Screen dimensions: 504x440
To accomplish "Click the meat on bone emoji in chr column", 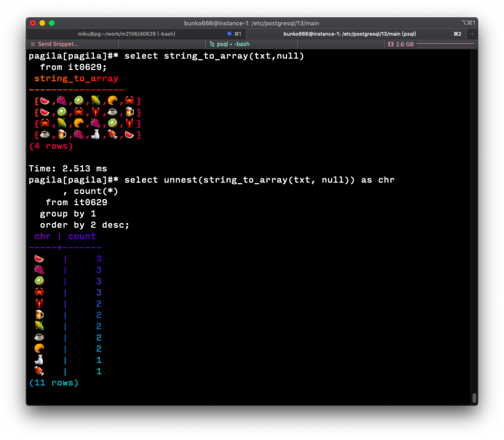I will tap(39, 371).
